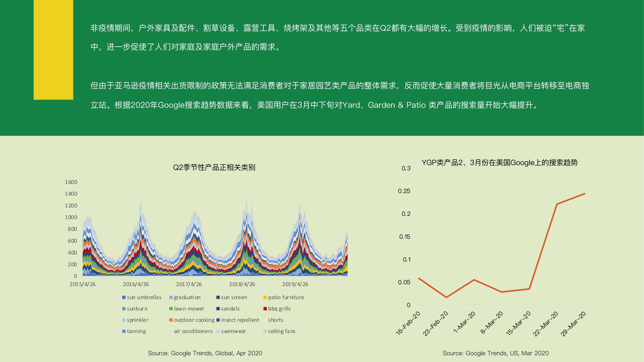Image resolution: width=644 pixels, height=362 pixels.
Task: Click the tanning legend entry
Action: (134, 331)
